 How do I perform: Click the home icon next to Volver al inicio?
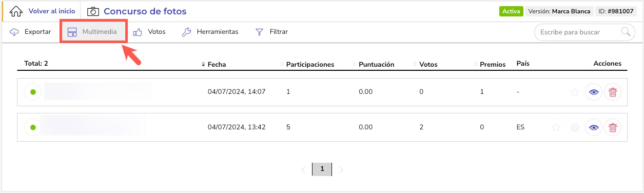point(17,11)
